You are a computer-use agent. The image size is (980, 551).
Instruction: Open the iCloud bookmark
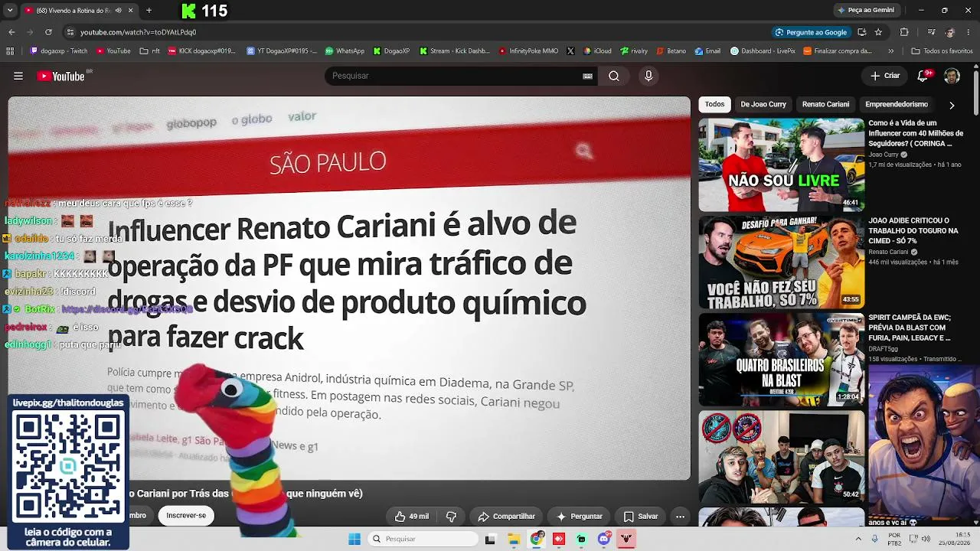[x=597, y=51]
